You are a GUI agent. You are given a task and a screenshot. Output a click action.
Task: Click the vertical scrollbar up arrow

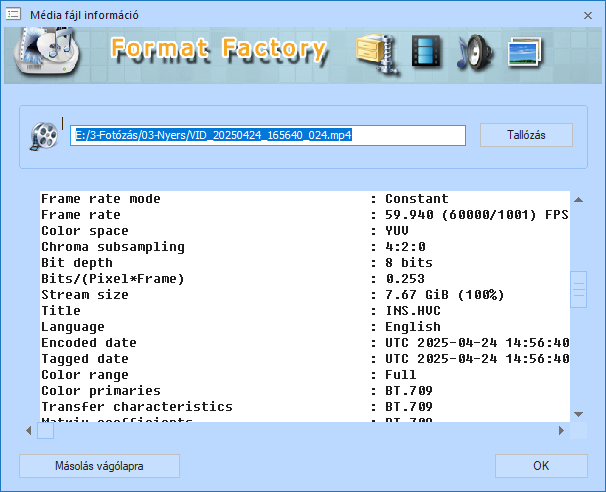(x=579, y=200)
